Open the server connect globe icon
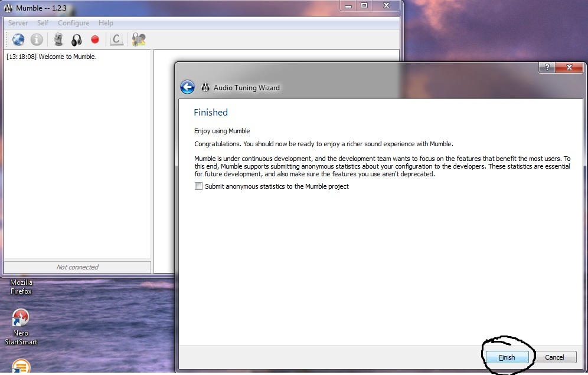This screenshot has width=588, height=375. click(18, 40)
